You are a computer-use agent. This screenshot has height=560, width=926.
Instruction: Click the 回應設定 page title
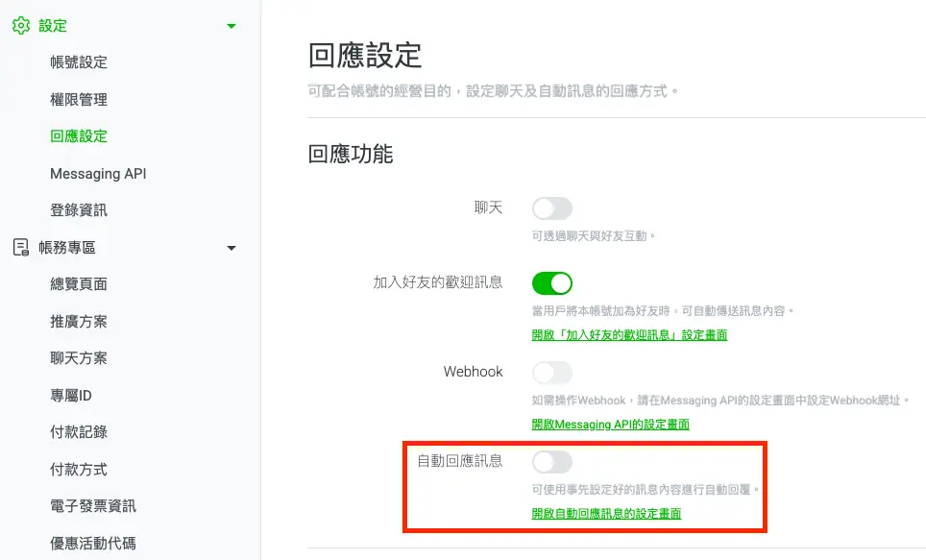(365, 56)
